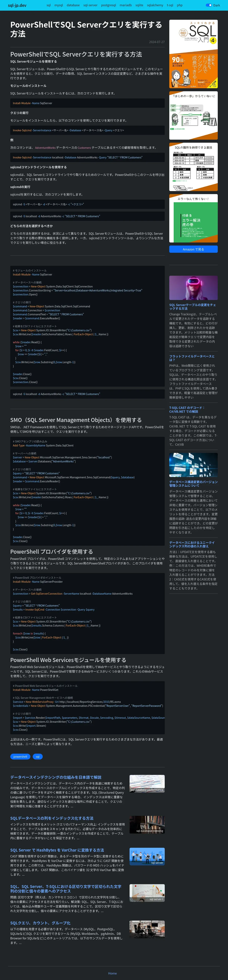Viewport: 228px width, 980px height.
Task: Open the 「はじめの一歩」からていねいに book image
Action: 193,115
